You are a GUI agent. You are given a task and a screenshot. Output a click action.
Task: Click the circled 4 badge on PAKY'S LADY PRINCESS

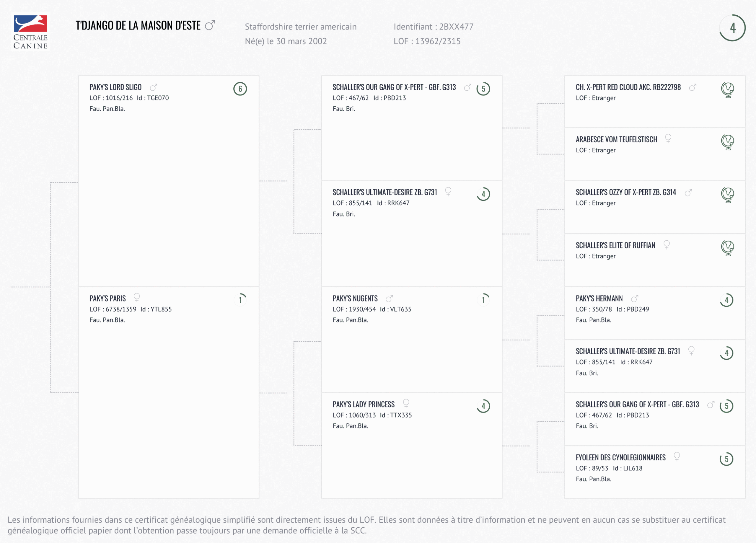[483, 406]
